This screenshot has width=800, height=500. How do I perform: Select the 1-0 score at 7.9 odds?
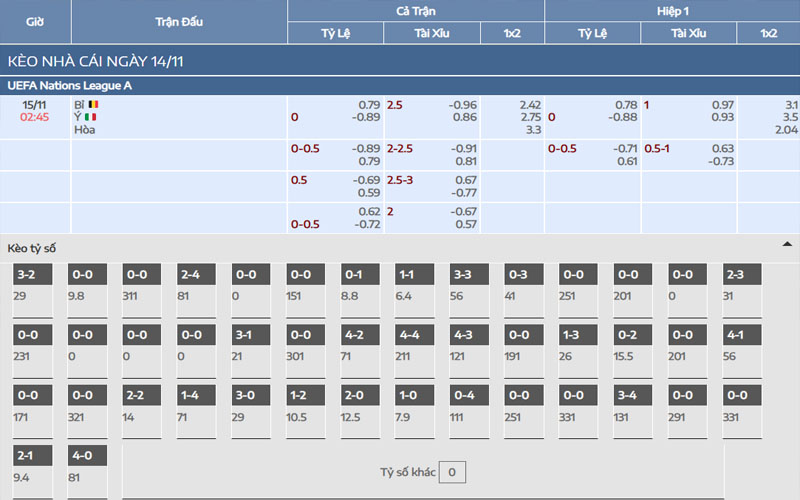(x=415, y=394)
